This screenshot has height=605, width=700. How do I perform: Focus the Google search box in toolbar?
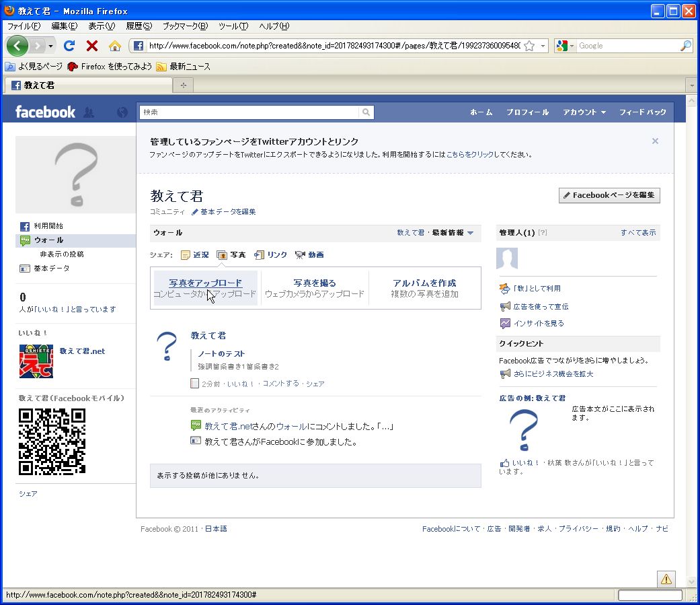627,46
